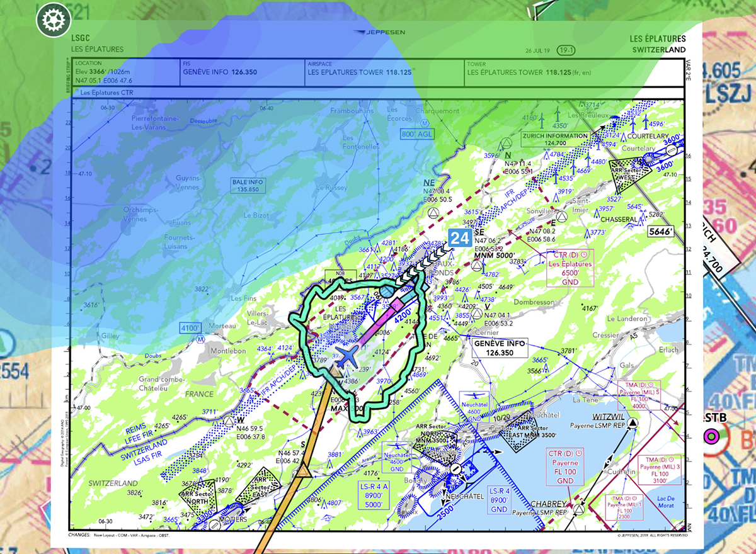
Task: Tap the tan triangle waypoint on the route
Action: click(304, 470)
